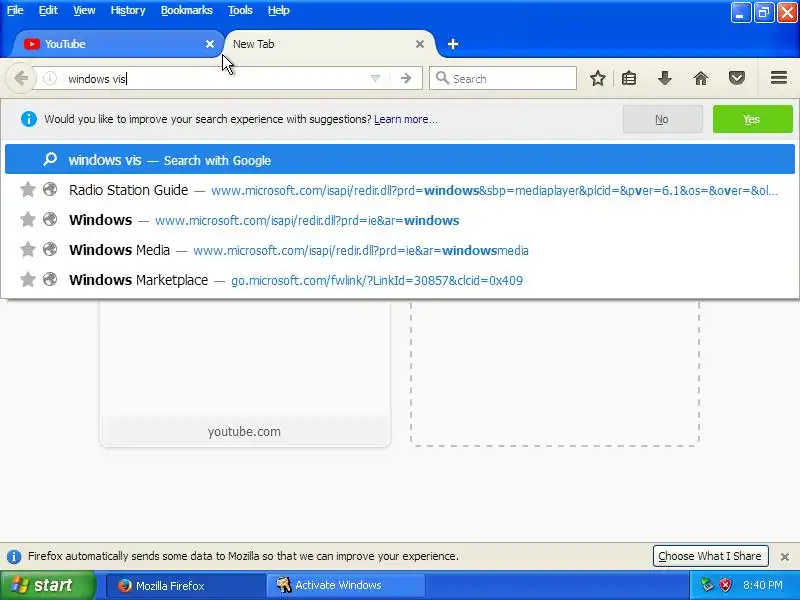Screen dimensions: 800x600
Task: Show bookmarks list icon
Action: click(629, 78)
